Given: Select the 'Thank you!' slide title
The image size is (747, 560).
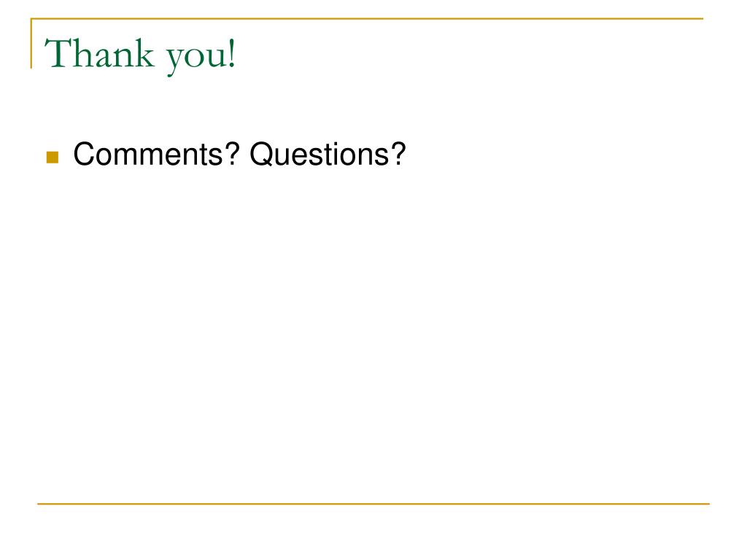Looking at the screenshot, I should (141, 55).
